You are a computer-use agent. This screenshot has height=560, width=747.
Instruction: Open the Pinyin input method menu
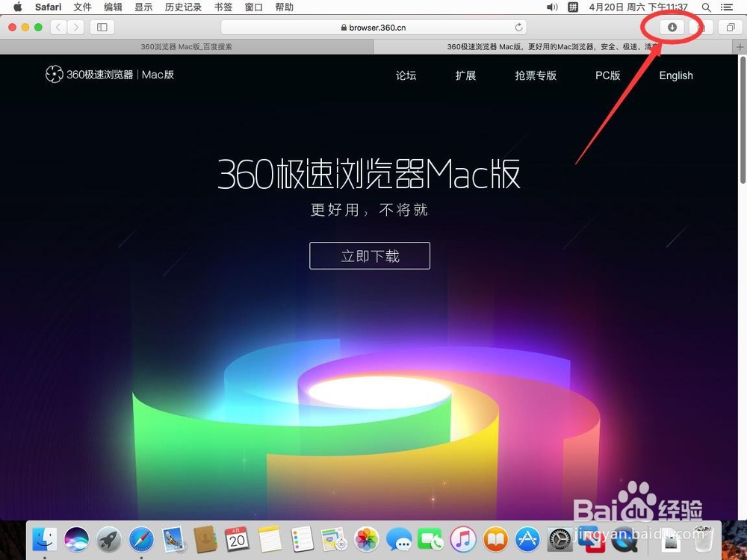(x=573, y=7)
